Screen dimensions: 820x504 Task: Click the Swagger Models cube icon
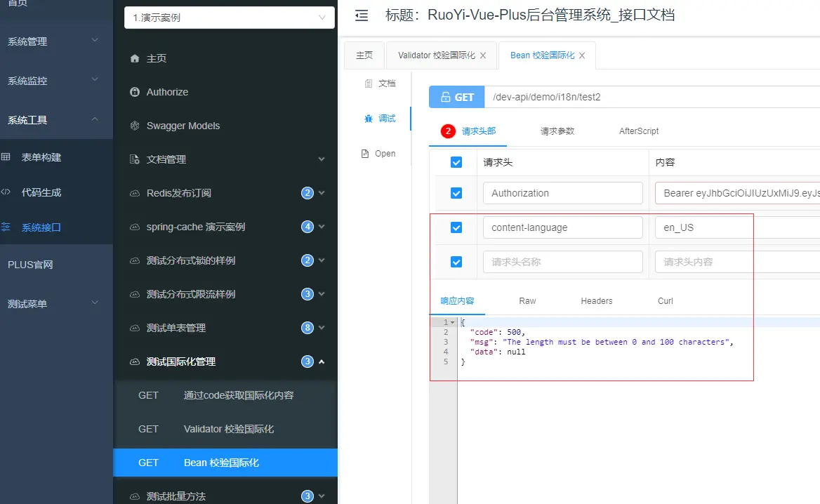[134, 126]
